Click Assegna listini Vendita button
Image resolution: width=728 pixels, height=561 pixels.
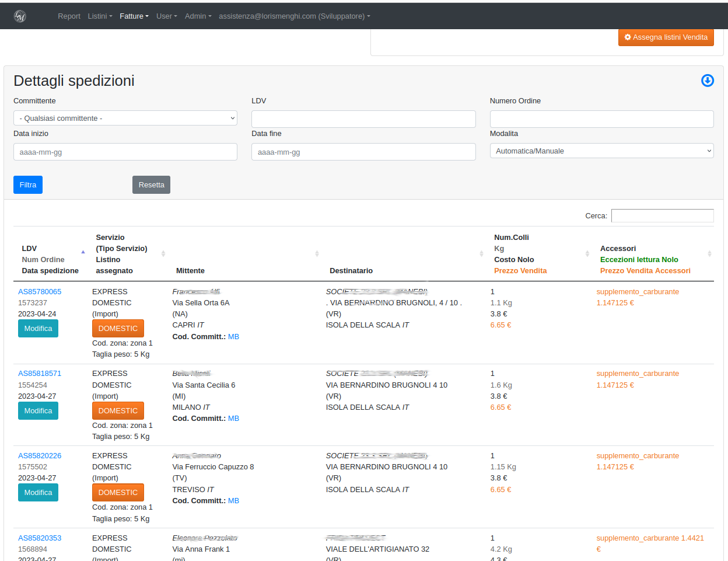(666, 37)
